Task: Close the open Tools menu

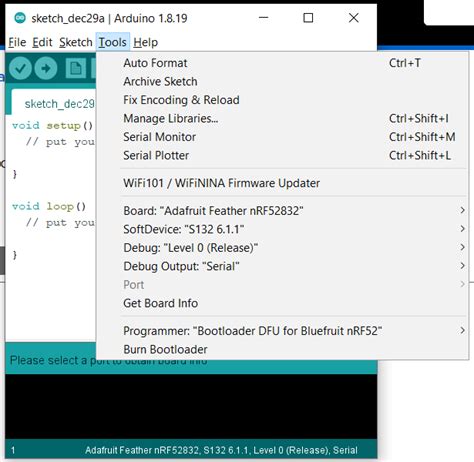Action: [x=113, y=42]
